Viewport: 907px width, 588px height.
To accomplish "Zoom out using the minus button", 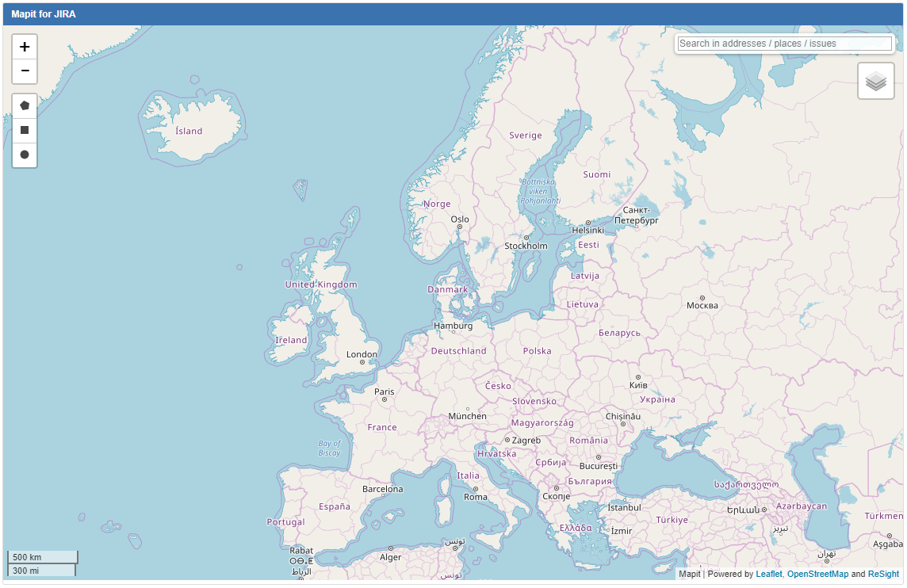I will click(25, 71).
